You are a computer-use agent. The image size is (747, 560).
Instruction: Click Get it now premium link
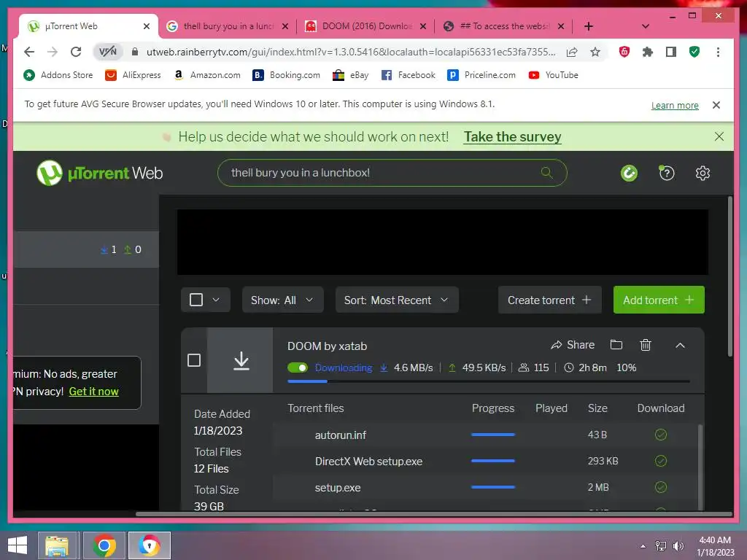pyautogui.click(x=94, y=392)
